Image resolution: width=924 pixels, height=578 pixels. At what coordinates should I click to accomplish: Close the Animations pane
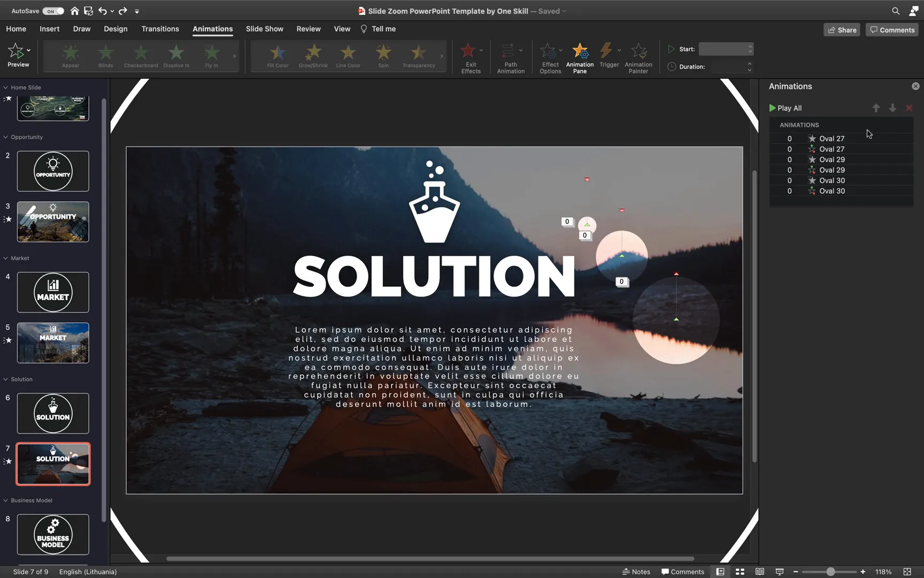915,86
